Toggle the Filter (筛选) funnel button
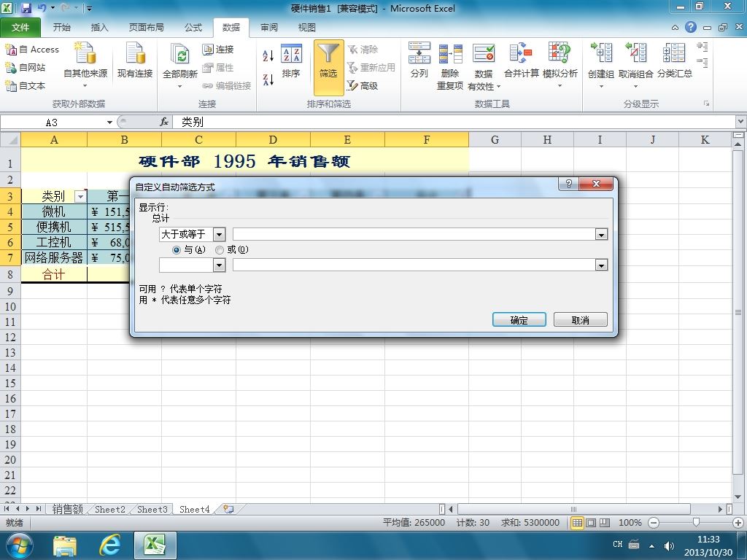The width and height of the screenshot is (747, 560). point(328,66)
